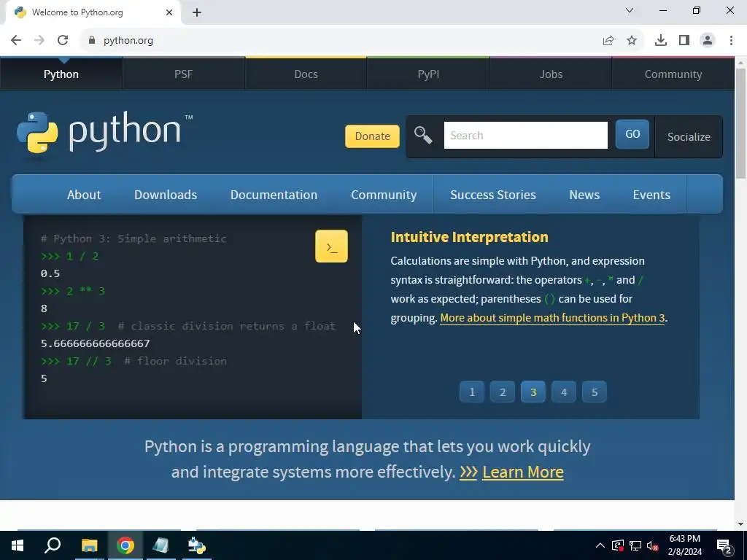This screenshot has height=560, width=747.
Task: Click the share this page icon
Action: [608, 41]
